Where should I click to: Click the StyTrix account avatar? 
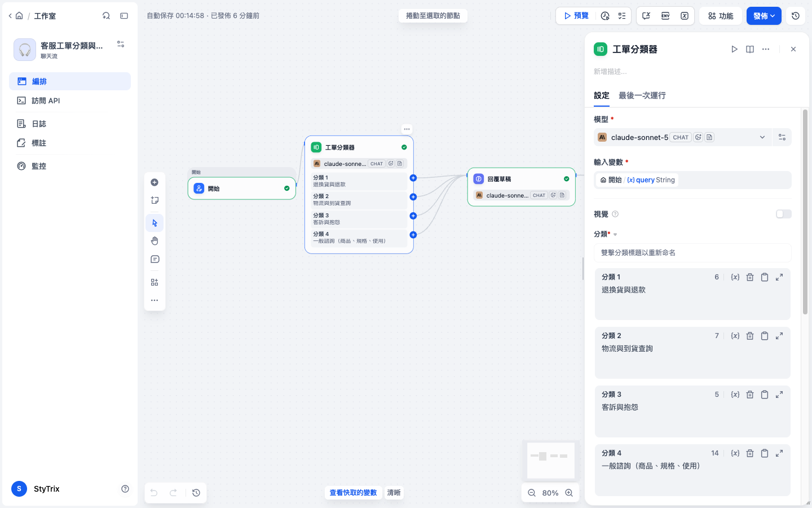pyautogui.click(x=19, y=489)
